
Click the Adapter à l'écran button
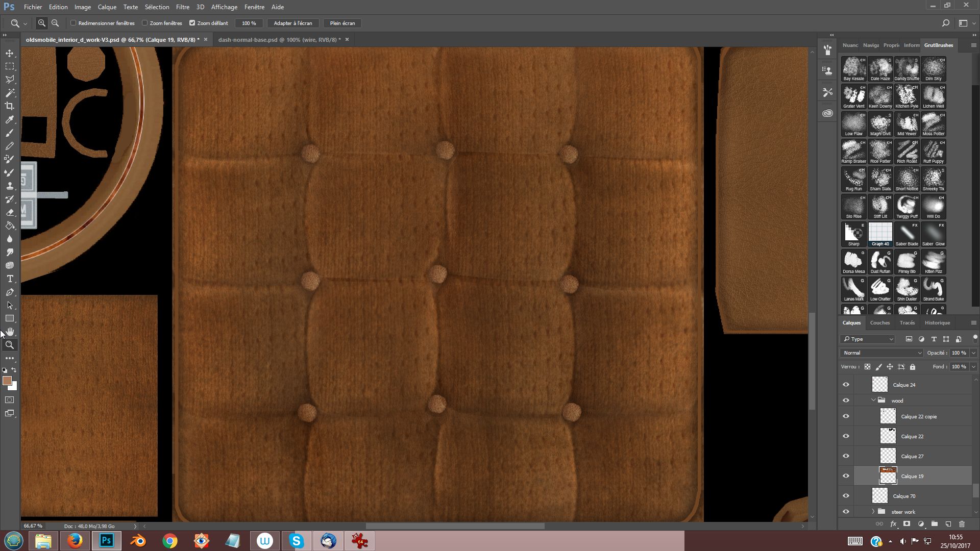pos(292,23)
